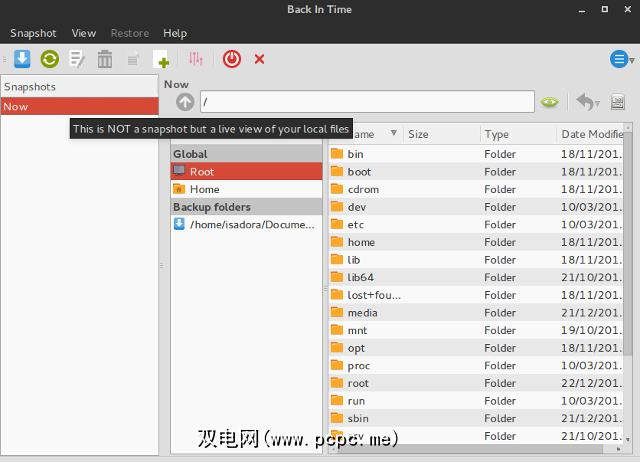Select the opt folder

[x=476, y=348]
